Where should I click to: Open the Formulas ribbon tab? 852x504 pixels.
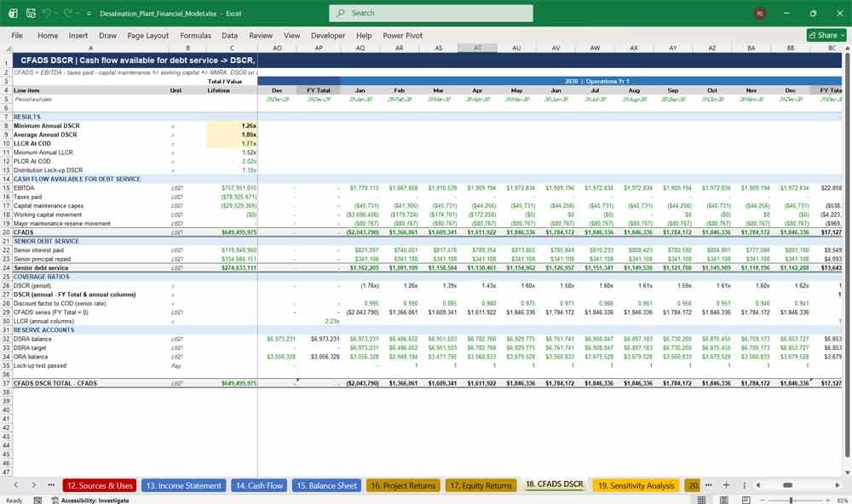pos(196,35)
